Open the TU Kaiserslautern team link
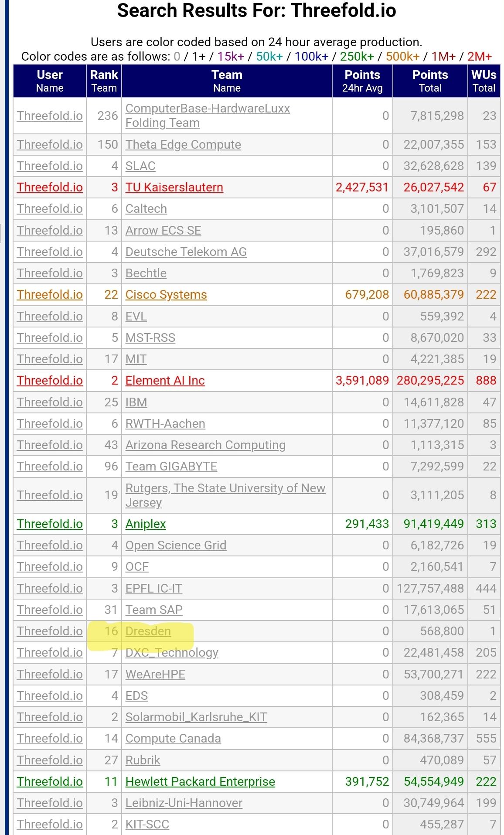Image resolution: width=504 pixels, height=835 pixels. (x=174, y=187)
